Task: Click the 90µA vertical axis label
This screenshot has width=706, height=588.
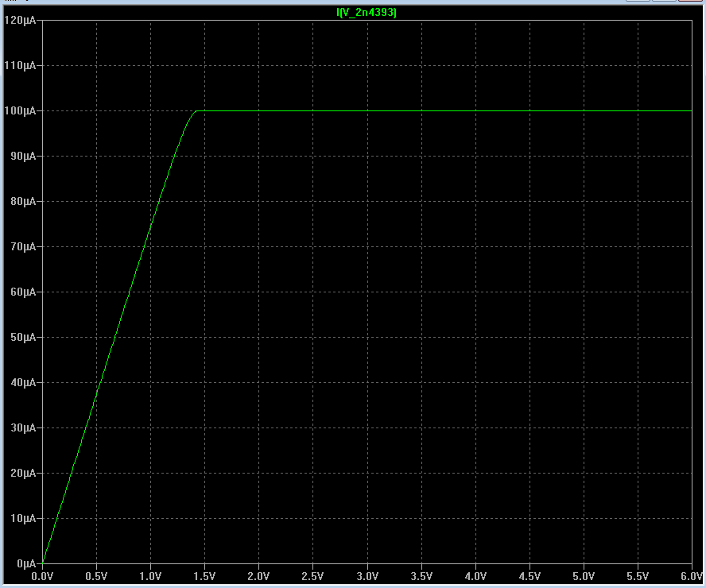Action: tap(22, 156)
